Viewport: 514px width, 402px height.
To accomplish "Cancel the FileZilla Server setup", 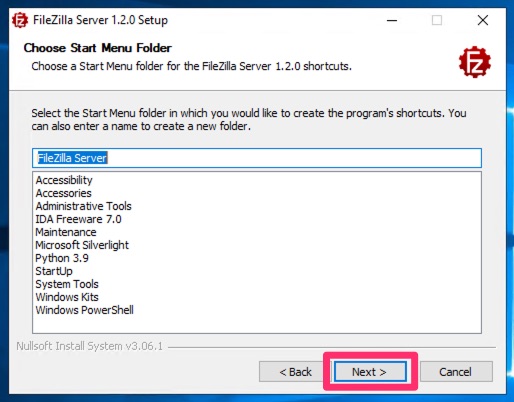I will point(456,371).
